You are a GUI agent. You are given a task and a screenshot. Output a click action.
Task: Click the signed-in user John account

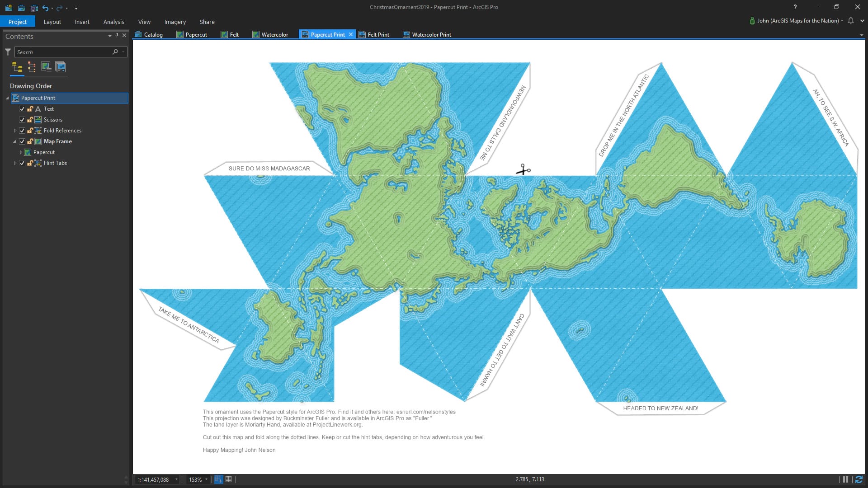(x=797, y=21)
